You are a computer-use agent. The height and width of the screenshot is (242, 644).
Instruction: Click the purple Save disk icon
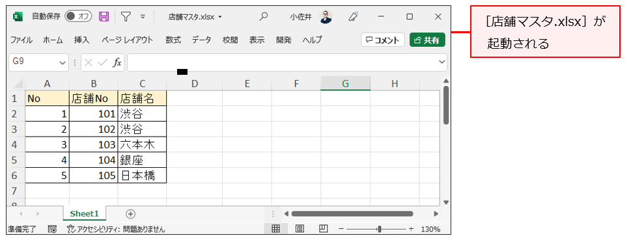coord(104,16)
